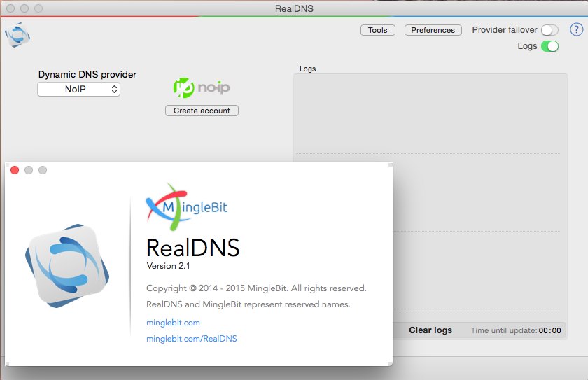Image resolution: width=588 pixels, height=380 pixels.
Task: Turn off the Logs switch
Action: pyautogui.click(x=549, y=46)
